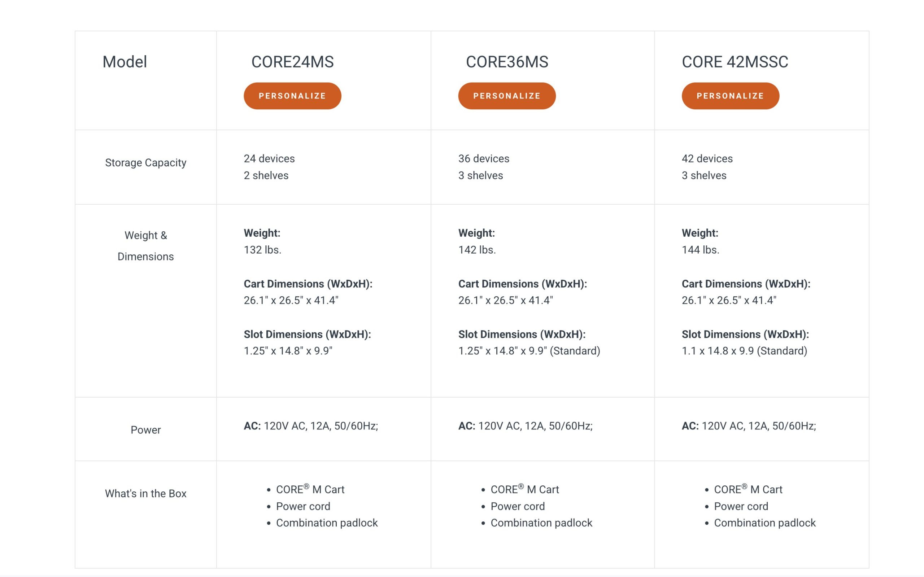Click the Model column header label

pos(125,62)
